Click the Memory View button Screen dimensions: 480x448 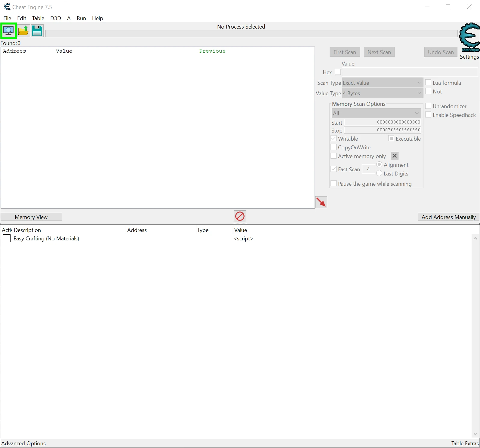pyautogui.click(x=31, y=217)
